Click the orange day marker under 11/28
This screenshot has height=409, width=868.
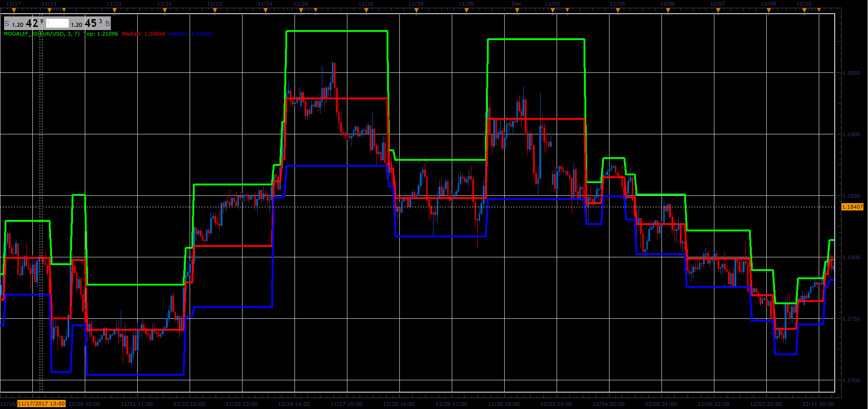[x=366, y=10]
